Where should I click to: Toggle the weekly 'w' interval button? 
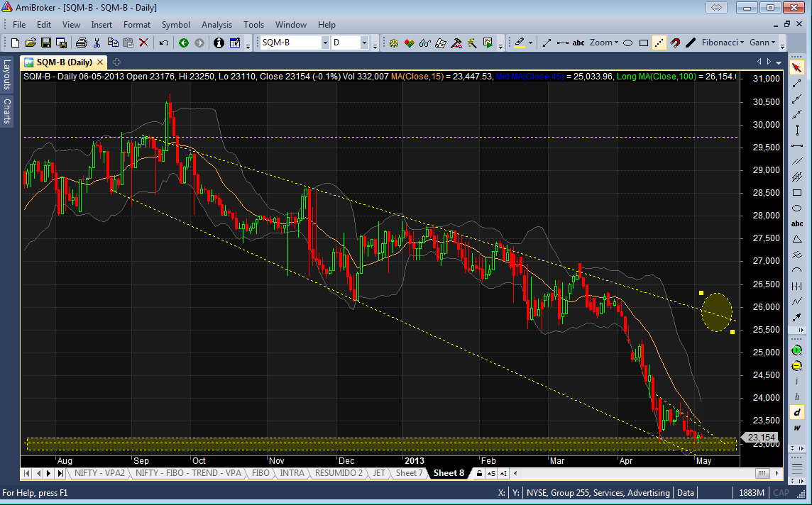797,428
